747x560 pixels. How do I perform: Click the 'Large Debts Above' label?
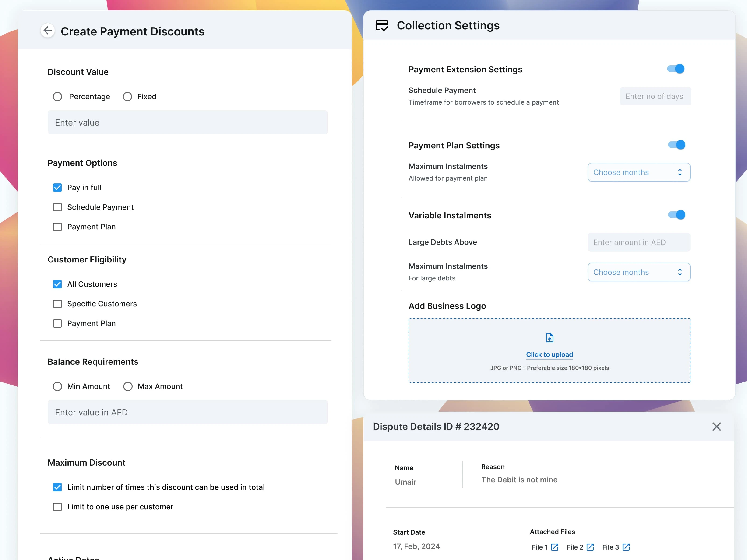point(442,242)
